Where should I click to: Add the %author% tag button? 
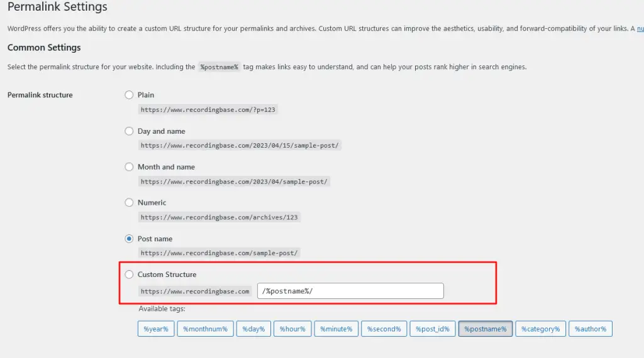tap(590, 329)
